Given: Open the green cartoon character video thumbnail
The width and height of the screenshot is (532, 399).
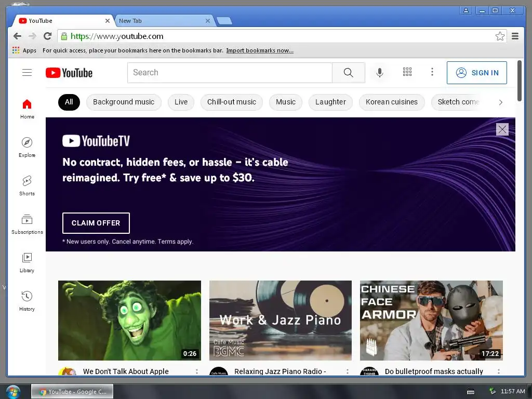Looking at the screenshot, I should 129,320.
